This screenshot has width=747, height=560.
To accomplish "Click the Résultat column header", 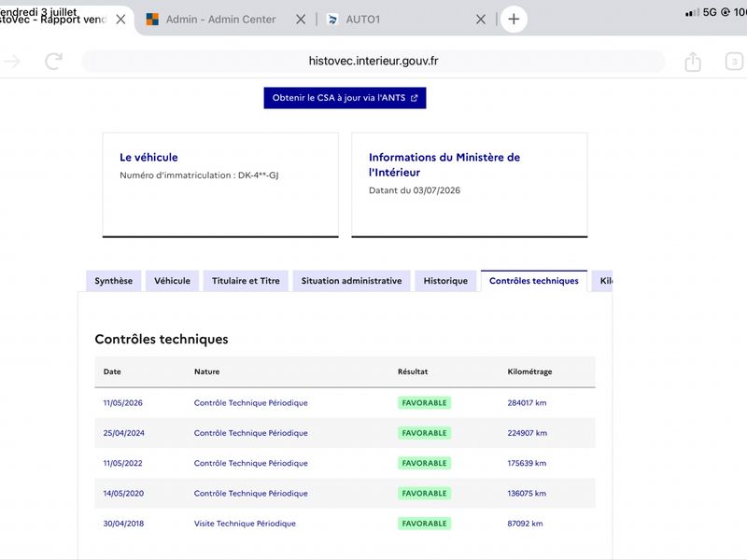I will 413,371.
